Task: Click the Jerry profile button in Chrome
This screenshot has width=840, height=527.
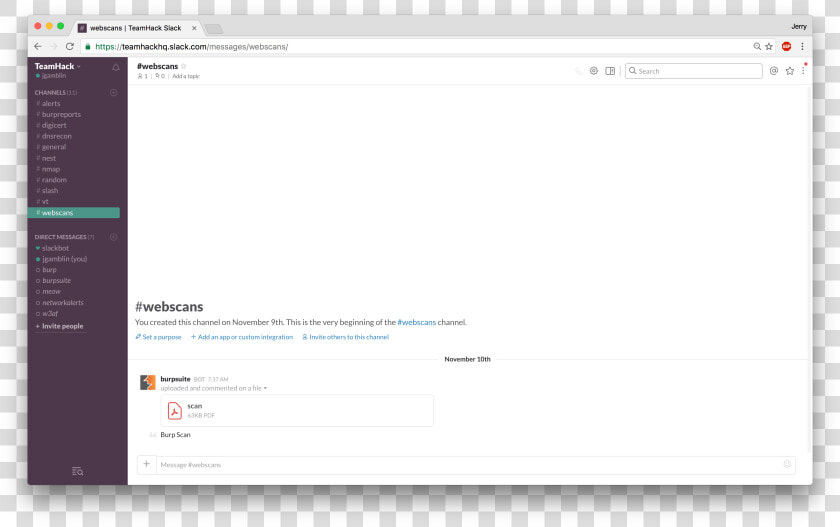Action: click(799, 26)
